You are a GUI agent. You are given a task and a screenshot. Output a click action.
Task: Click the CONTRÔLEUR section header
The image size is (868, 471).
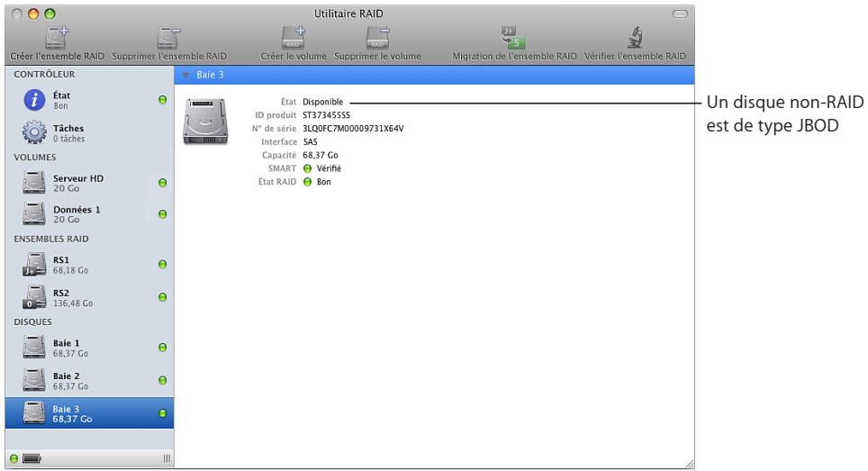[x=44, y=74]
